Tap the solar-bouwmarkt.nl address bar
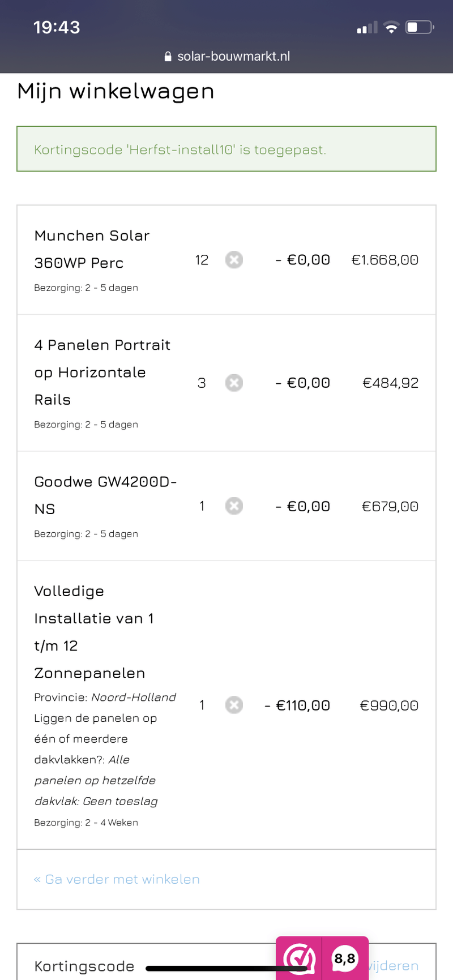The image size is (453, 980). [233, 56]
